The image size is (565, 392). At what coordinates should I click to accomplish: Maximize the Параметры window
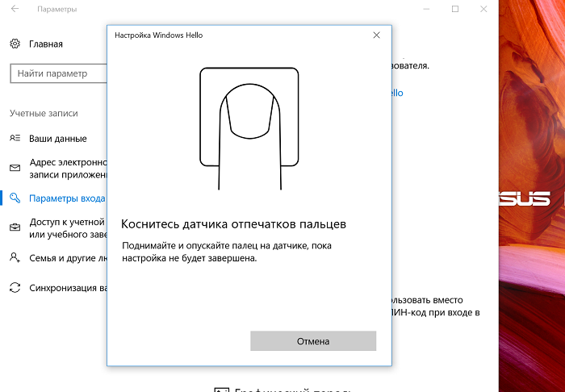455,9
